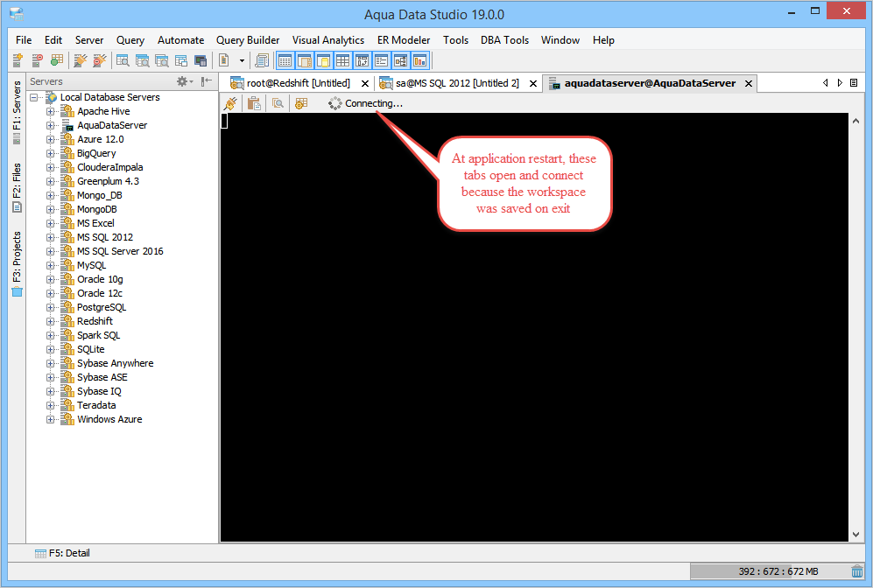Viewport: 873px width, 588px height.
Task: Open the Automate menu
Action: pos(180,40)
